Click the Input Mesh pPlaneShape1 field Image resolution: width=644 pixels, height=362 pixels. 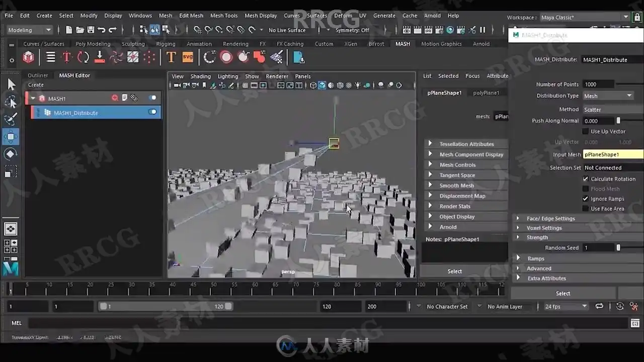point(613,154)
